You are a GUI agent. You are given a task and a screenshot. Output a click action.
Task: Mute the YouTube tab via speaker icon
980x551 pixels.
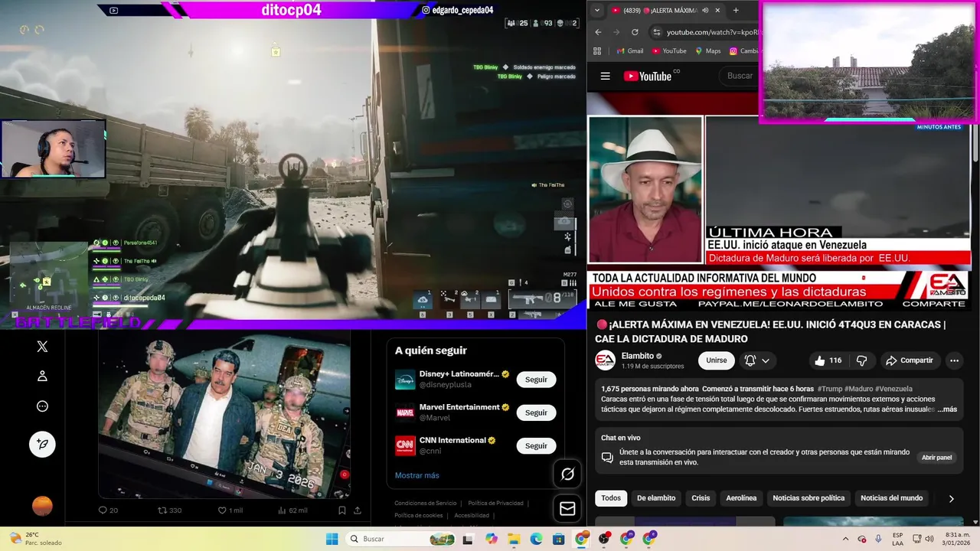pyautogui.click(x=704, y=10)
